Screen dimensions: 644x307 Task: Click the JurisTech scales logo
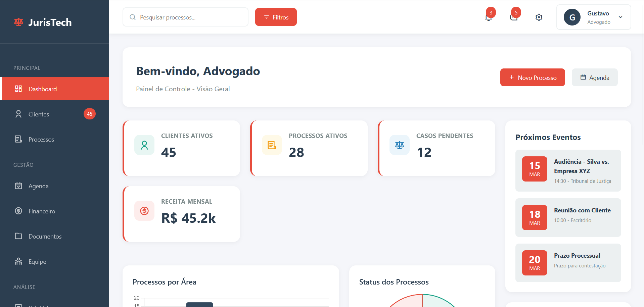(18, 22)
